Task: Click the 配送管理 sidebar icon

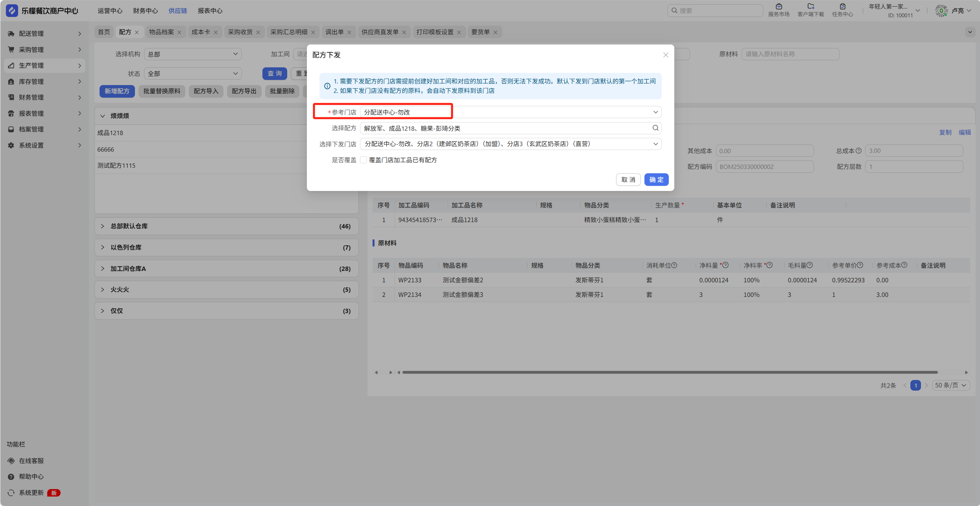Action: point(11,34)
